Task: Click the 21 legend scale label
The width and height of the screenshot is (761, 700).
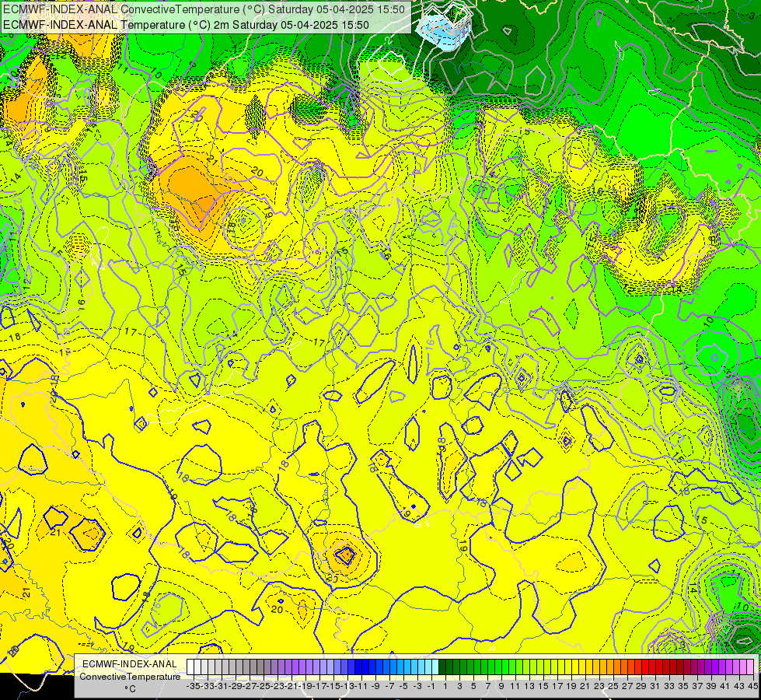Action: [585, 686]
